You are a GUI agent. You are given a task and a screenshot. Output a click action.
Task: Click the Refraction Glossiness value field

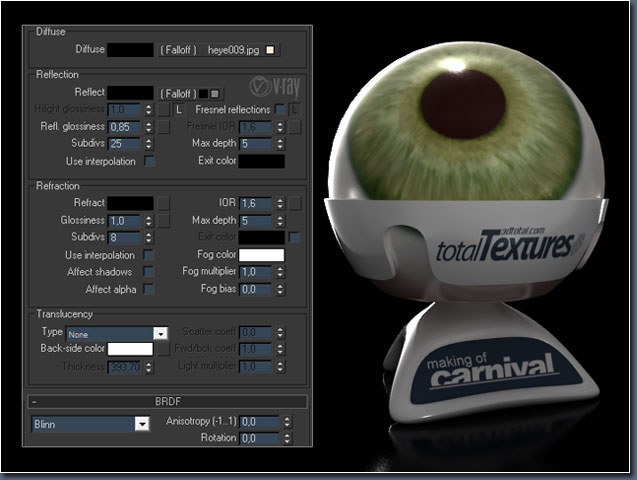pos(124,221)
